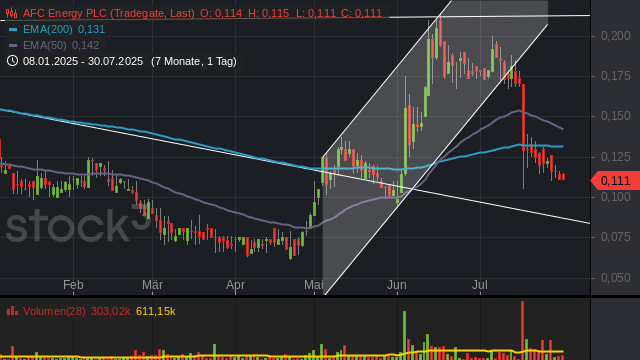The image size is (640, 360).
Task: Click the 0,125 price axis label
Action: click(x=616, y=157)
